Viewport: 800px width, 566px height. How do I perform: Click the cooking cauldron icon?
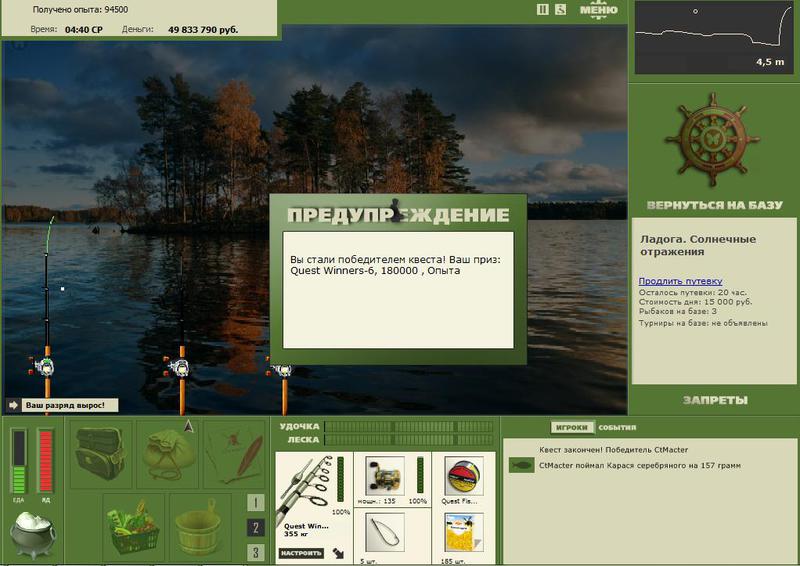tap(32, 534)
